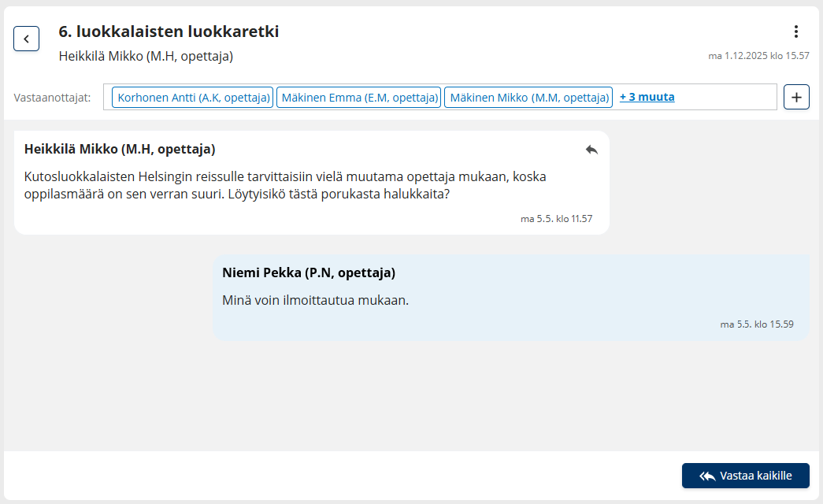823x504 pixels.
Task: Click the timestamp "ma 5.5. klo 11.57"
Action: point(556,219)
